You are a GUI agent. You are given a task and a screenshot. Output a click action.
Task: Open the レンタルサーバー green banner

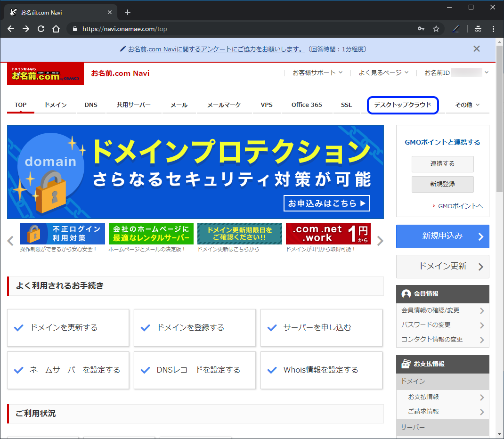pyautogui.click(x=151, y=234)
